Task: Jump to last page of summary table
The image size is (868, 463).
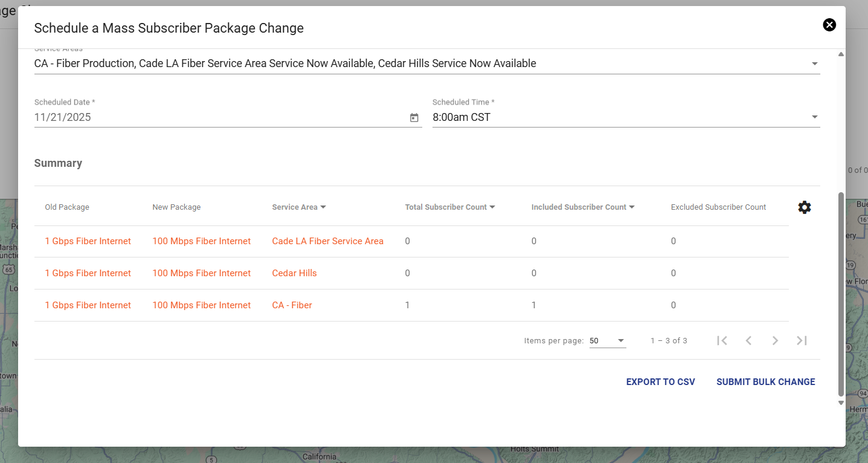Action: click(x=802, y=341)
